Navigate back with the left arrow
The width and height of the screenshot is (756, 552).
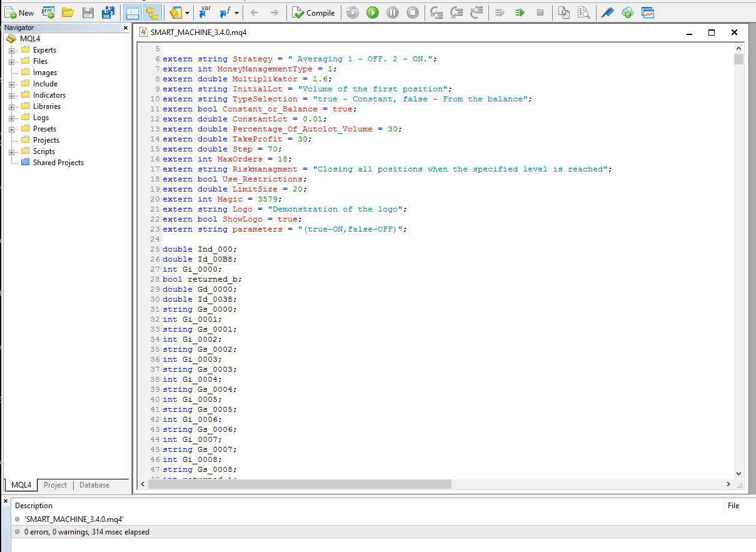[254, 13]
